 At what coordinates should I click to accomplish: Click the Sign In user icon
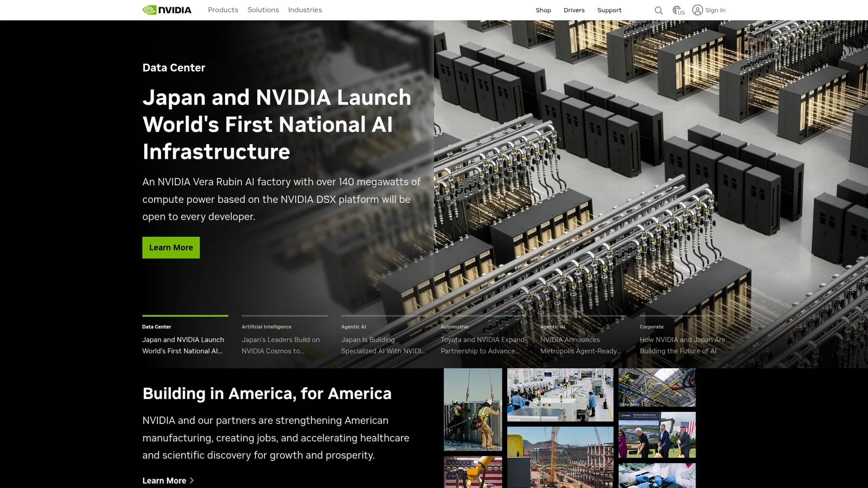pos(698,10)
